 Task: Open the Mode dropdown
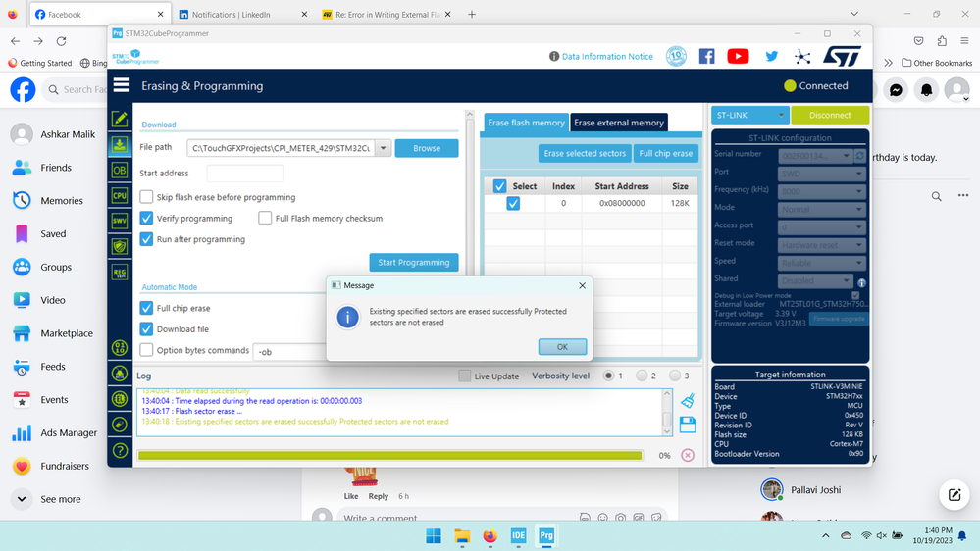(822, 209)
